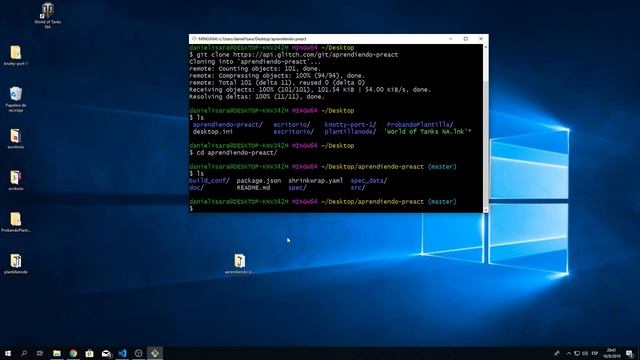Close the MINGW64 terminal window

pos(481,39)
